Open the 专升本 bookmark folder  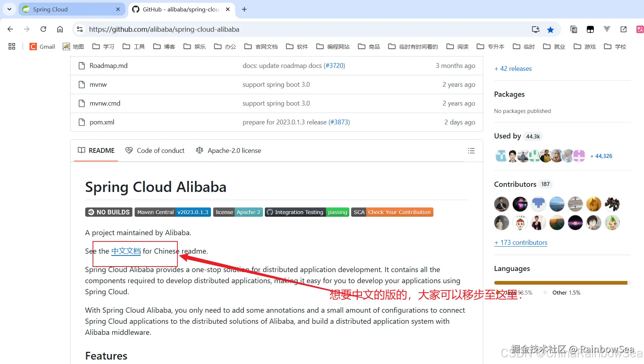(491, 47)
